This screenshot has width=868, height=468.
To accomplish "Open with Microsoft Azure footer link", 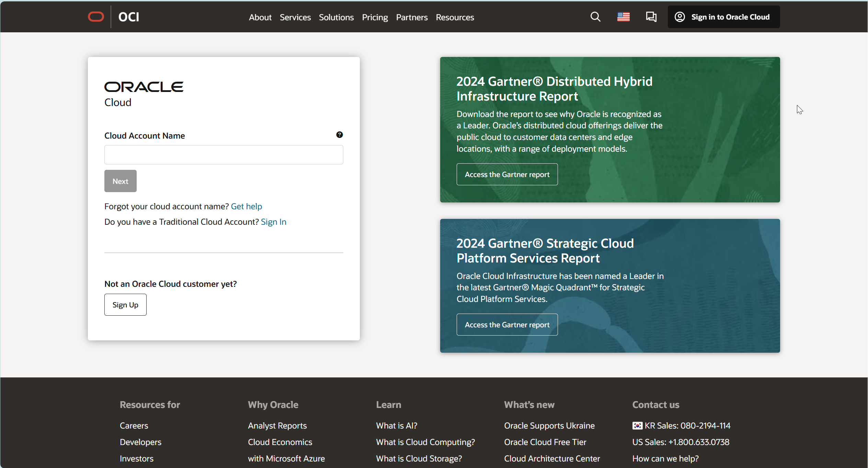I will [286, 458].
